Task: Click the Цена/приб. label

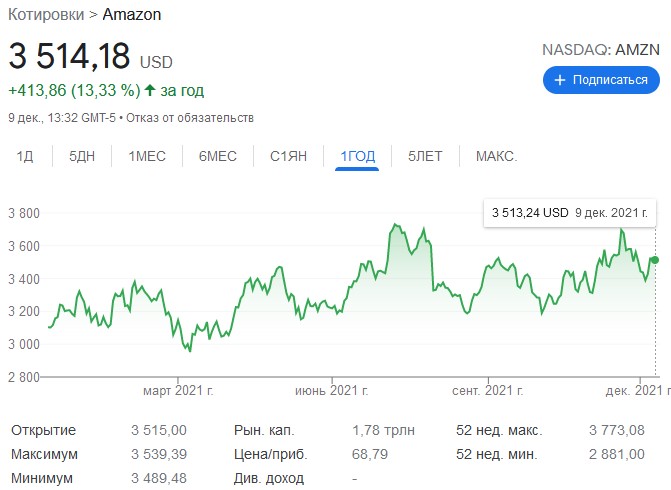Action: pyautogui.click(x=270, y=454)
